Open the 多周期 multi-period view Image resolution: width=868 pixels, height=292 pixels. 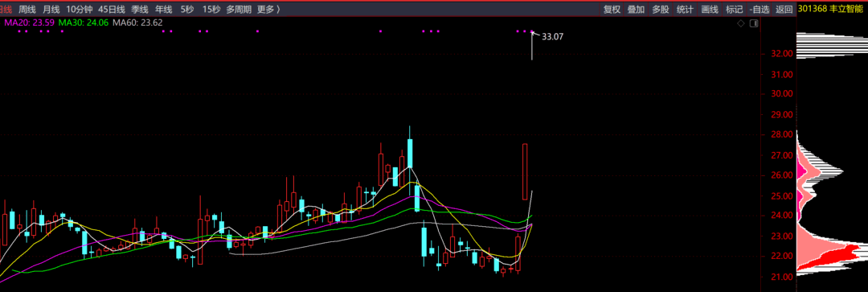click(239, 10)
